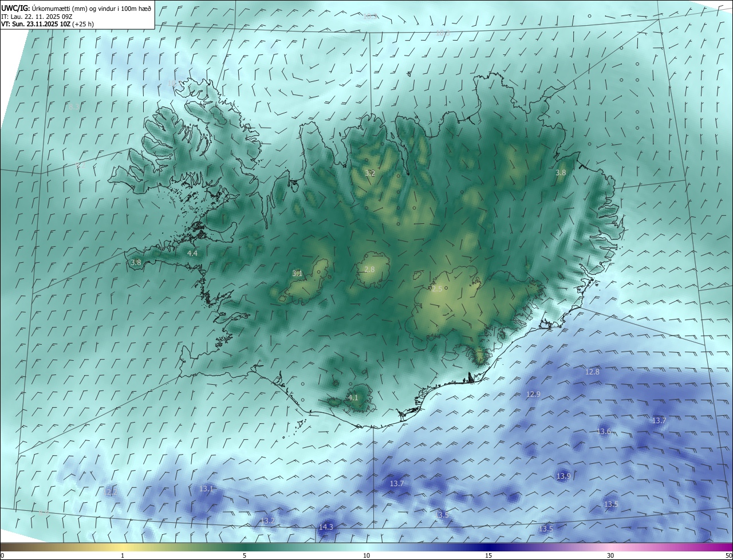Click the 13.1 value in the southwest sea

point(207,488)
